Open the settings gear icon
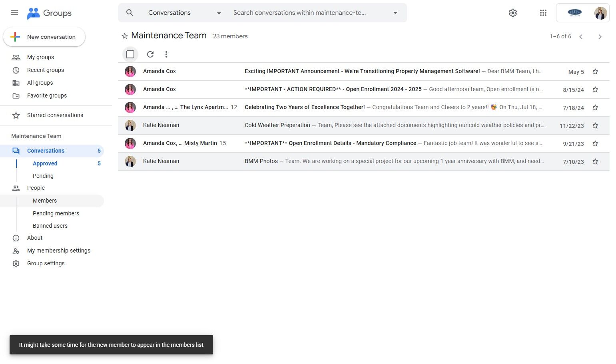Viewport: 616px width, 364px height. (513, 13)
